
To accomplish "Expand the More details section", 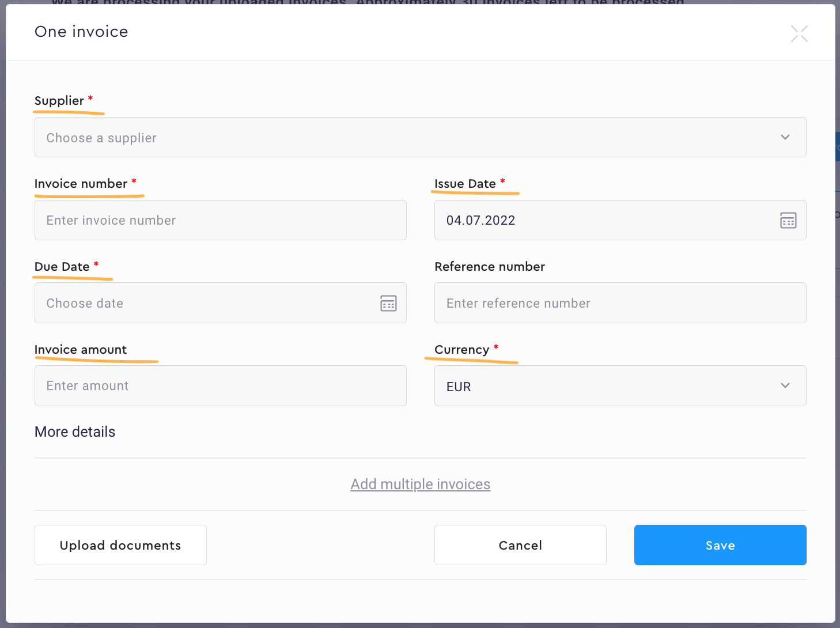I will 75,432.
